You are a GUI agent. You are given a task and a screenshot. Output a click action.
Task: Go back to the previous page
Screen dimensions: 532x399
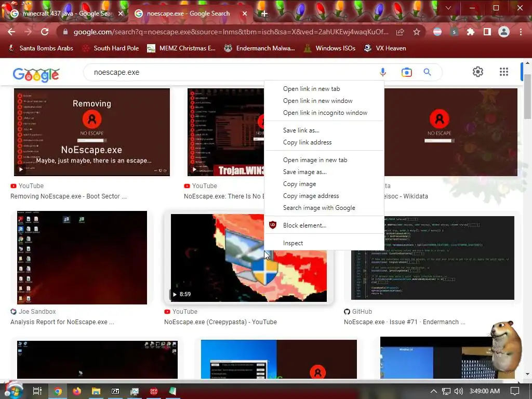point(11,32)
